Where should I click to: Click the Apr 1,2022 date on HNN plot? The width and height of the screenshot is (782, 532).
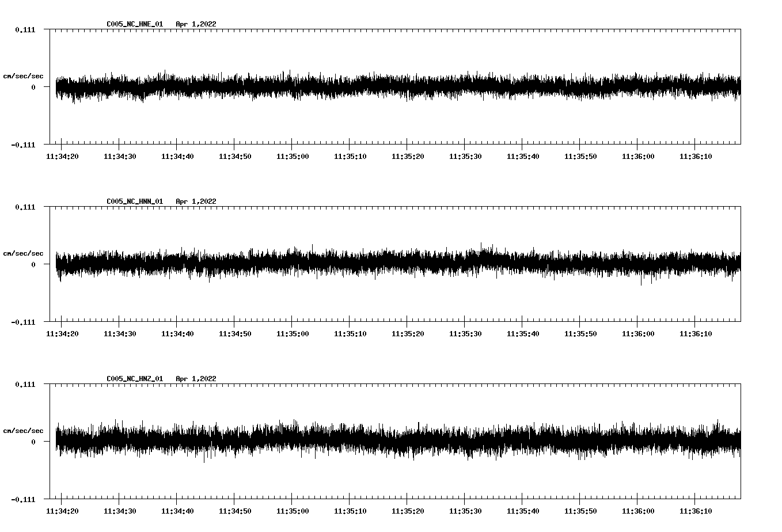point(196,202)
